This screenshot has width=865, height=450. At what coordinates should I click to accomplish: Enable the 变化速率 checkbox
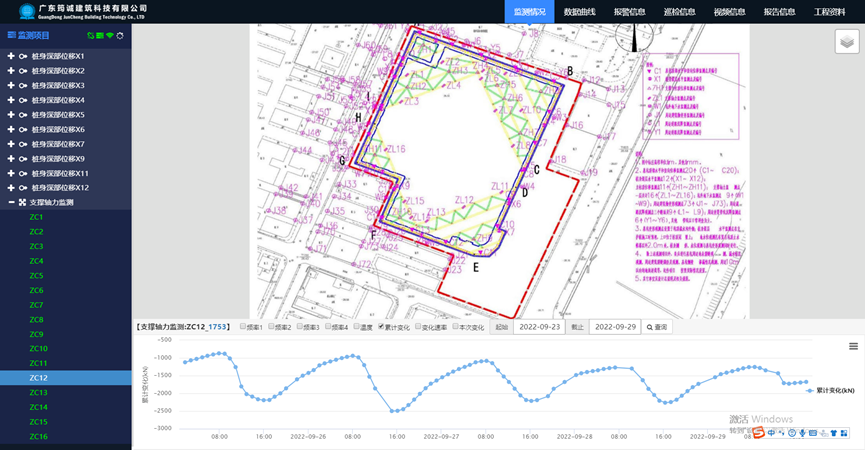pos(418,326)
